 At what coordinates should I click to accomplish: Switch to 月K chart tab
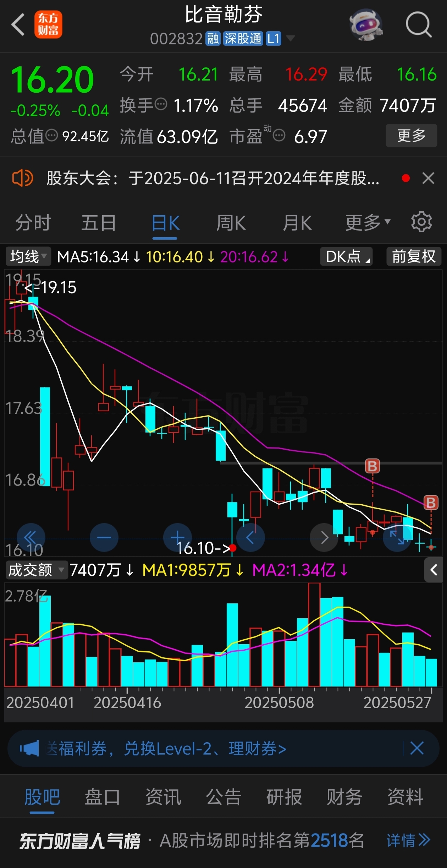coord(297,223)
